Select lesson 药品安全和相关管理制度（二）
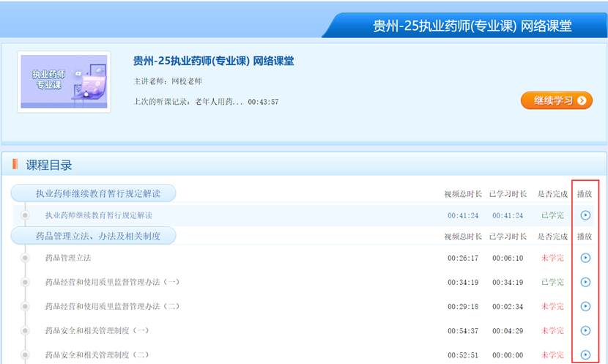Screen dimensions: 608x364 (97, 354)
